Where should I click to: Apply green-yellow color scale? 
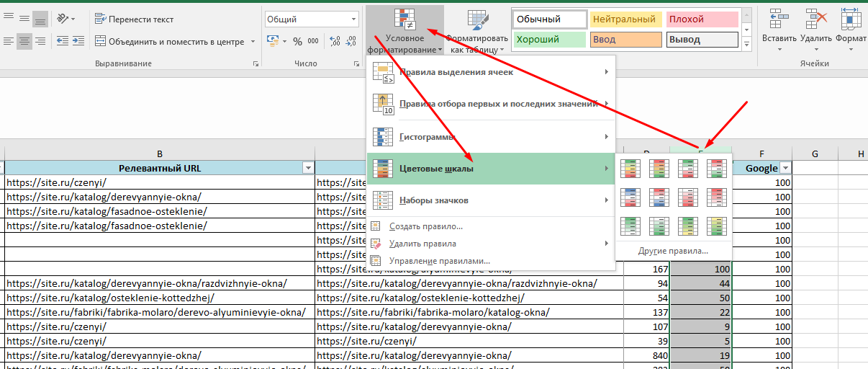687,226
